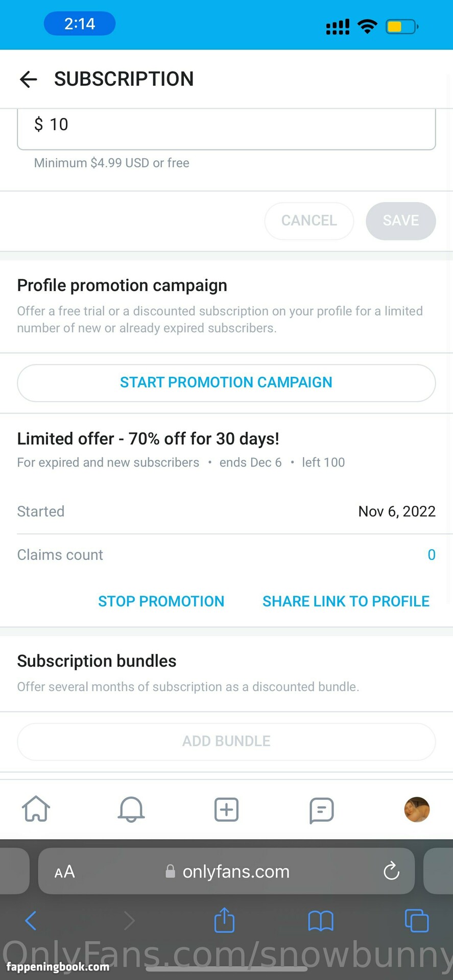Go back with Safari back chevron
Image resolution: width=453 pixels, height=980 pixels.
coord(31,921)
